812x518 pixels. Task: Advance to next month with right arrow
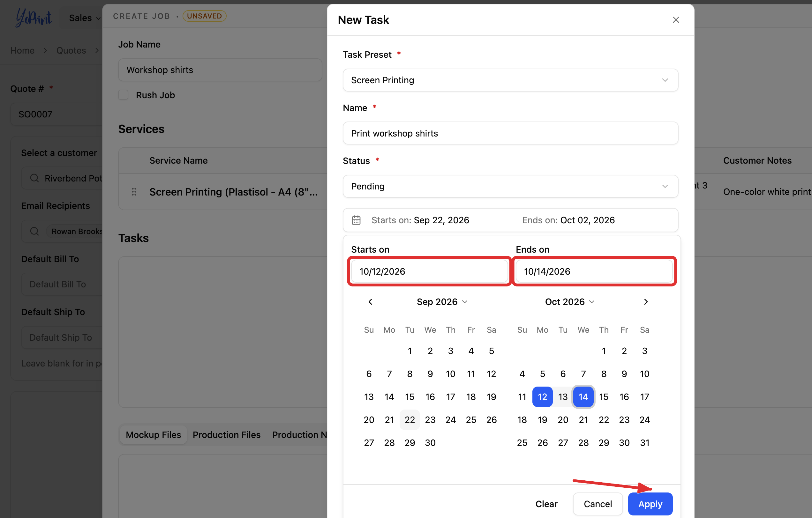[x=645, y=302]
